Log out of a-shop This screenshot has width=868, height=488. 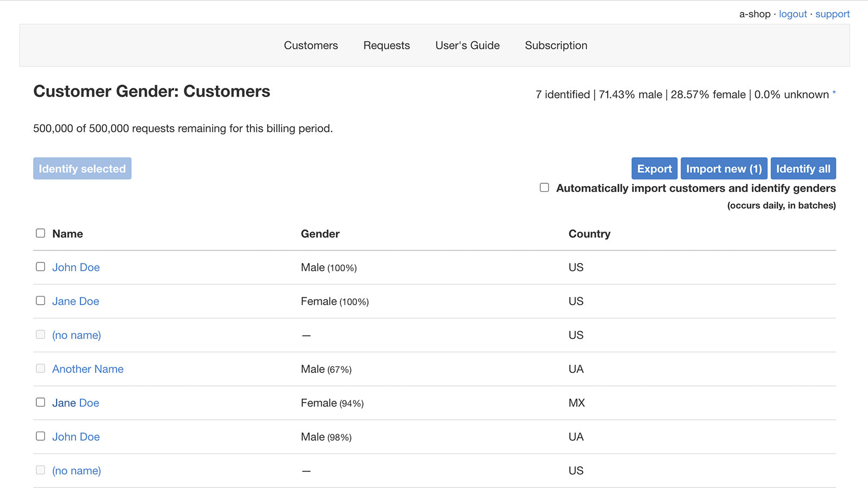(x=793, y=14)
